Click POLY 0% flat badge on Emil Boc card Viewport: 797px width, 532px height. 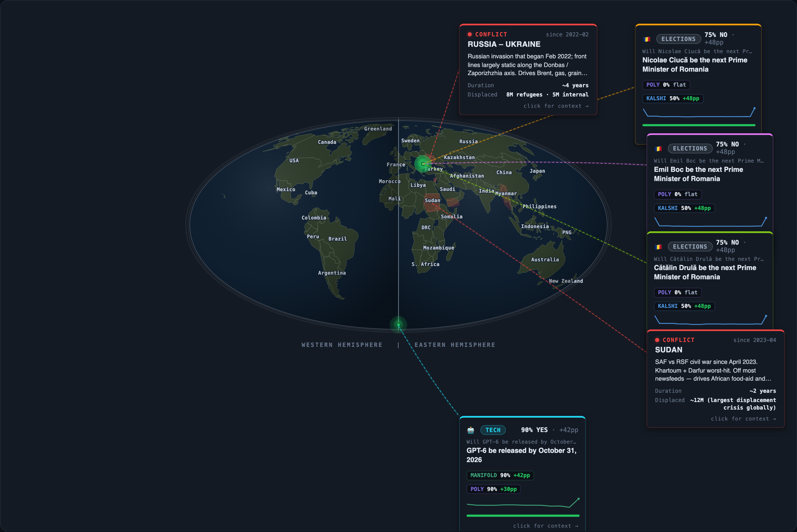[678, 194]
